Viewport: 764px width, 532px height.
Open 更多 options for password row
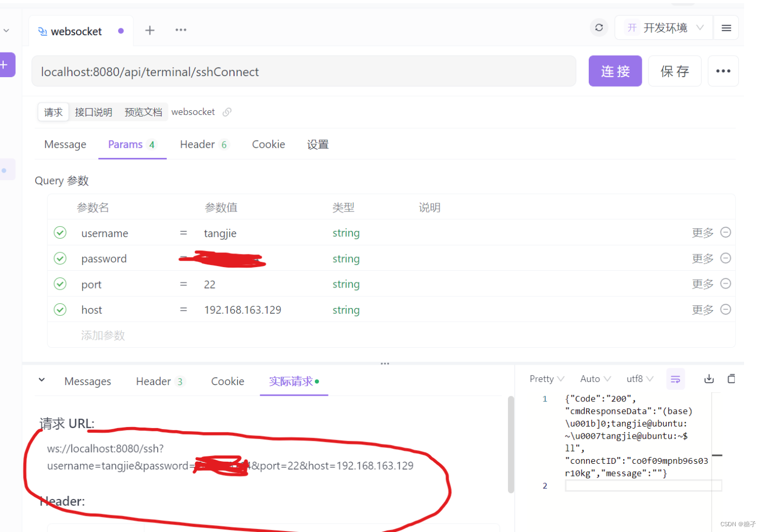point(703,259)
